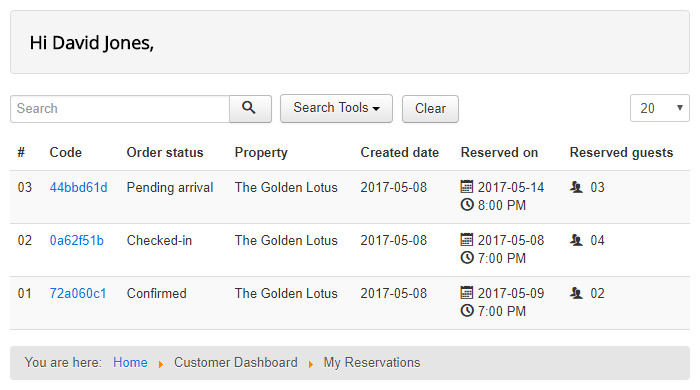Click guests icon next to 02 guests
Viewport: 700px width, 390px height.
[576, 293]
